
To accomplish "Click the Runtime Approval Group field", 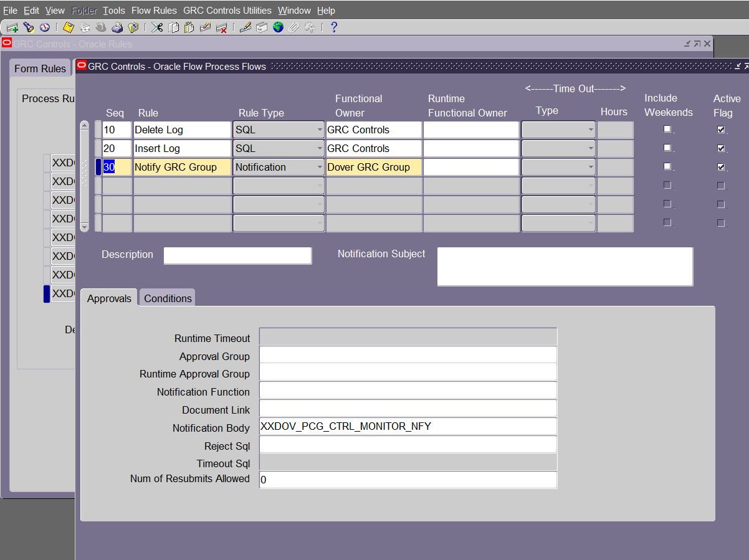I will tap(408, 372).
